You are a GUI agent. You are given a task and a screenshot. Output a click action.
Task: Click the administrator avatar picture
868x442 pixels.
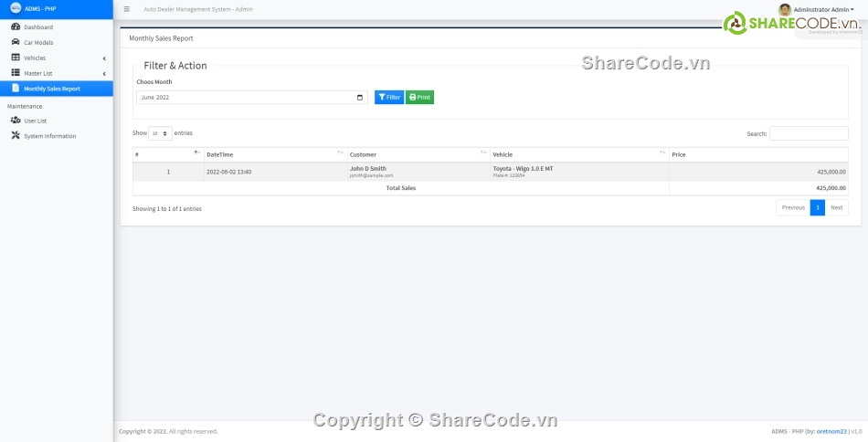(784, 9)
